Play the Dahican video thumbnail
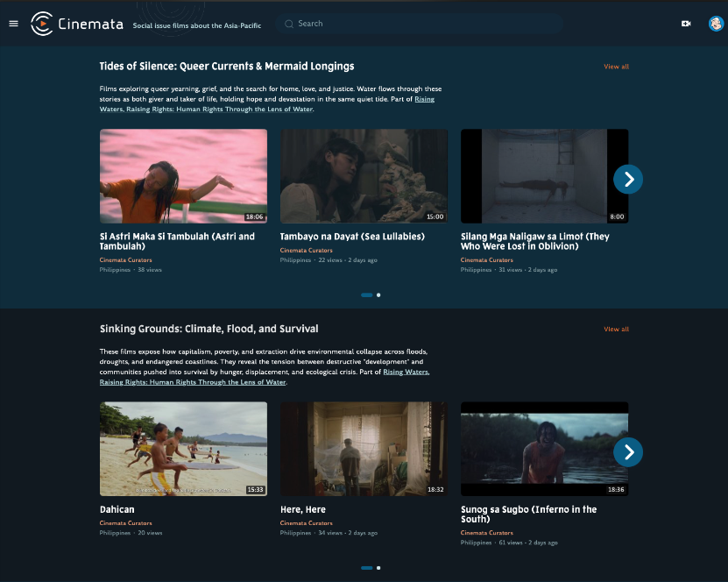The image size is (728, 582). (183, 449)
